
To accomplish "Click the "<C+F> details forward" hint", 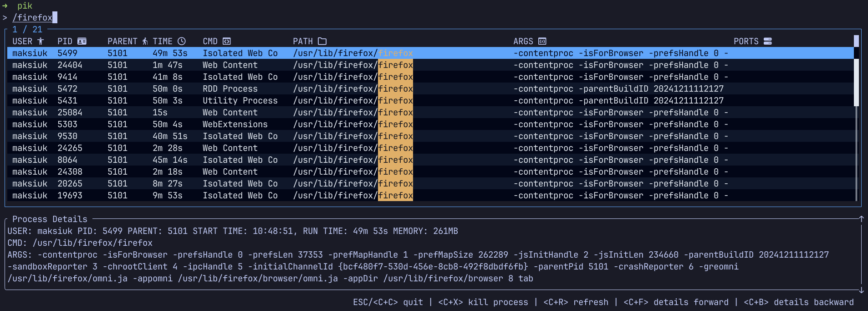I will coord(676,302).
